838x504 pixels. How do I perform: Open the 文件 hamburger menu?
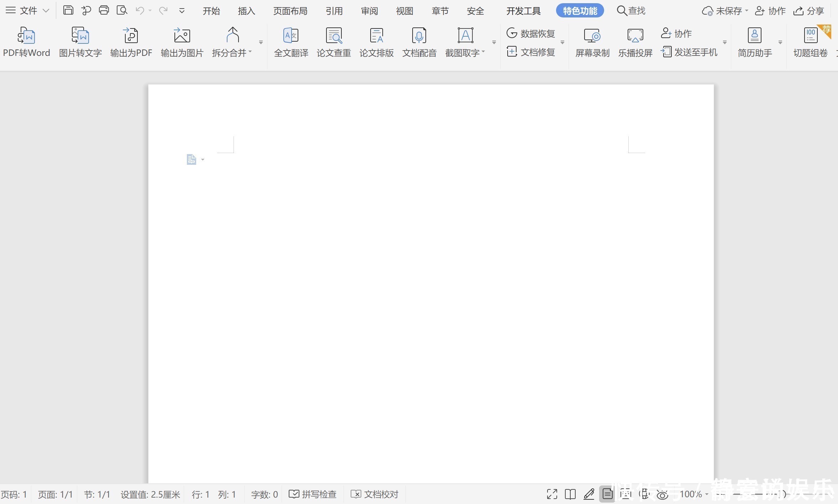pos(11,10)
